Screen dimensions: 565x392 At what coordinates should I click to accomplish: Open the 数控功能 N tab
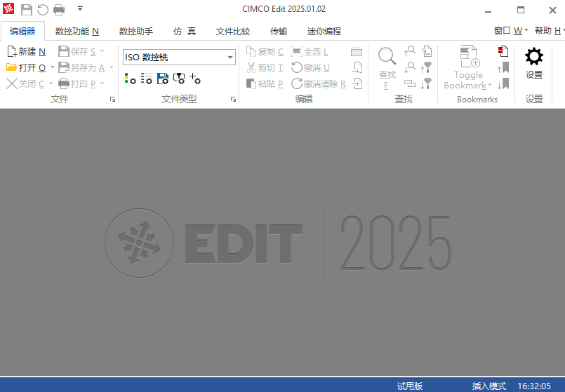77,32
